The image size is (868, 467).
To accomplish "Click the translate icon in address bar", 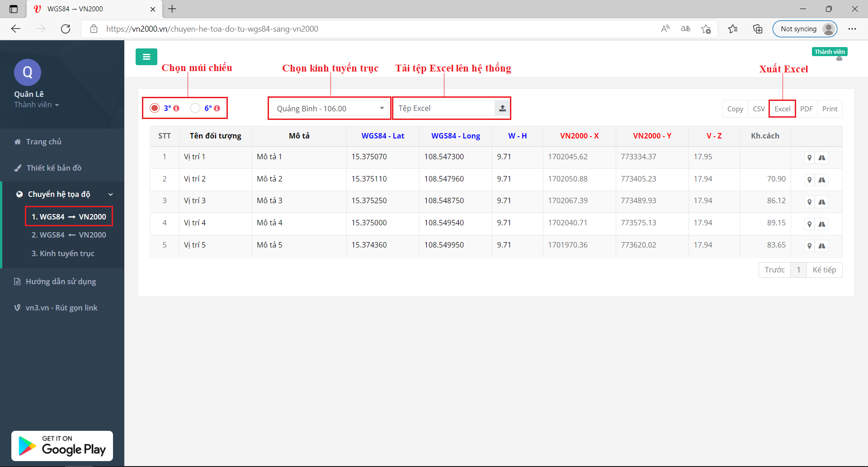I will point(685,29).
